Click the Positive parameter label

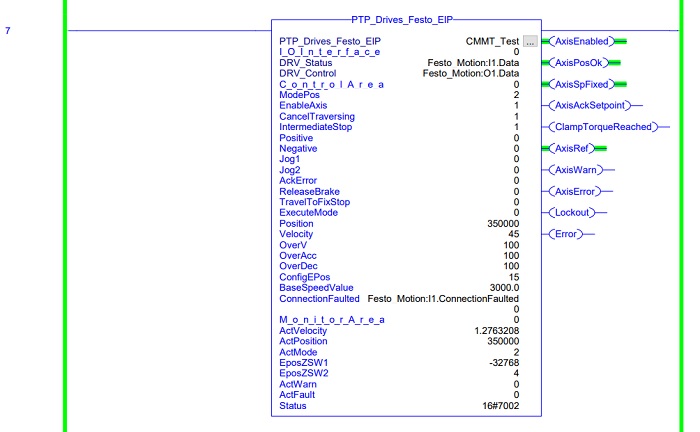[x=296, y=138]
